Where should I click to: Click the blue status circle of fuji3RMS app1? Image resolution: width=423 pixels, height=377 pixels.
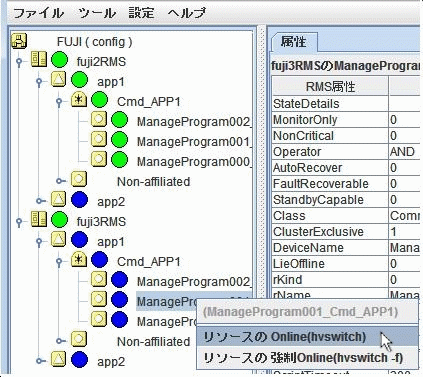click(x=80, y=241)
